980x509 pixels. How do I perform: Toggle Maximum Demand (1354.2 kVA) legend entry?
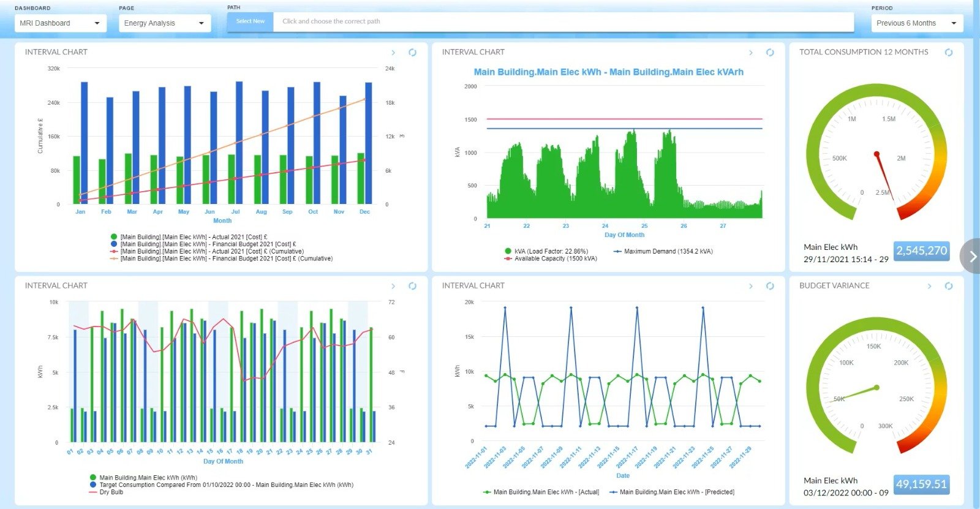point(668,251)
